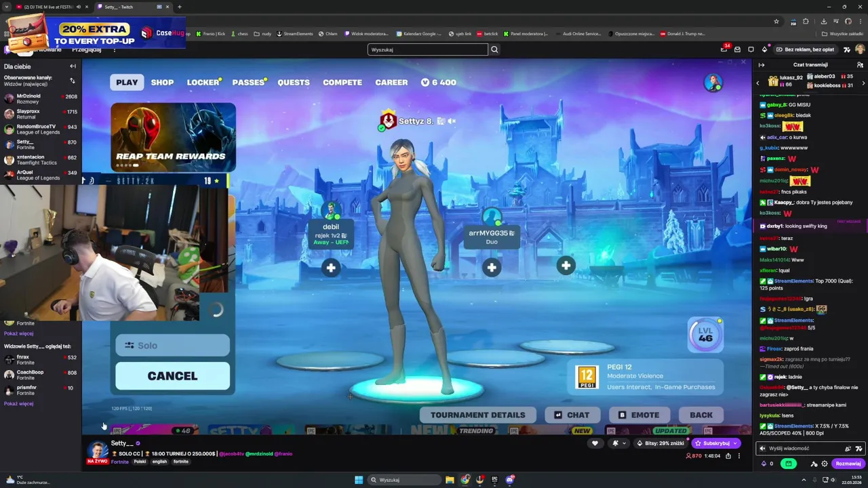Open Twitch notifications inbox with 34 badge

pos(724,49)
